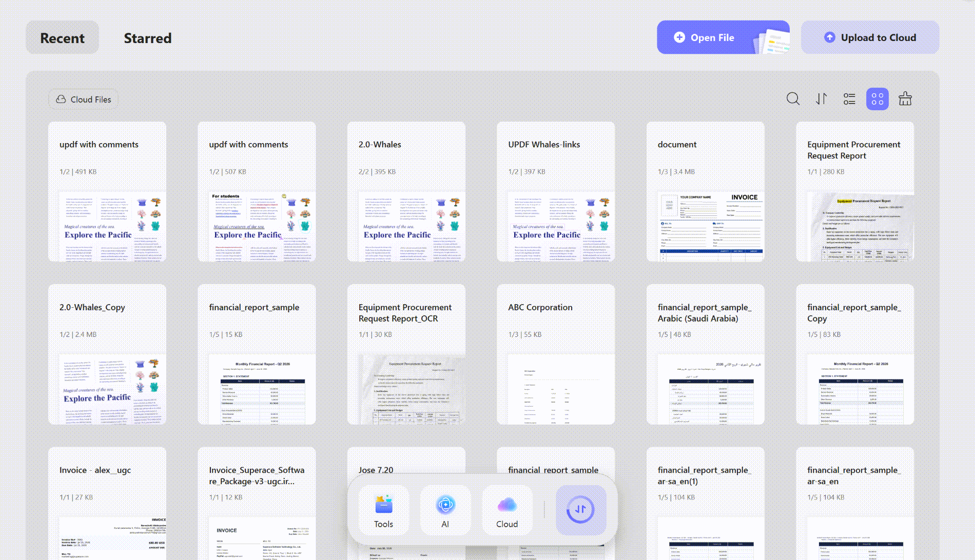The height and width of the screenshot is (560, 975).
Task: Open the sort order options
Action: (x=822, y=99)
